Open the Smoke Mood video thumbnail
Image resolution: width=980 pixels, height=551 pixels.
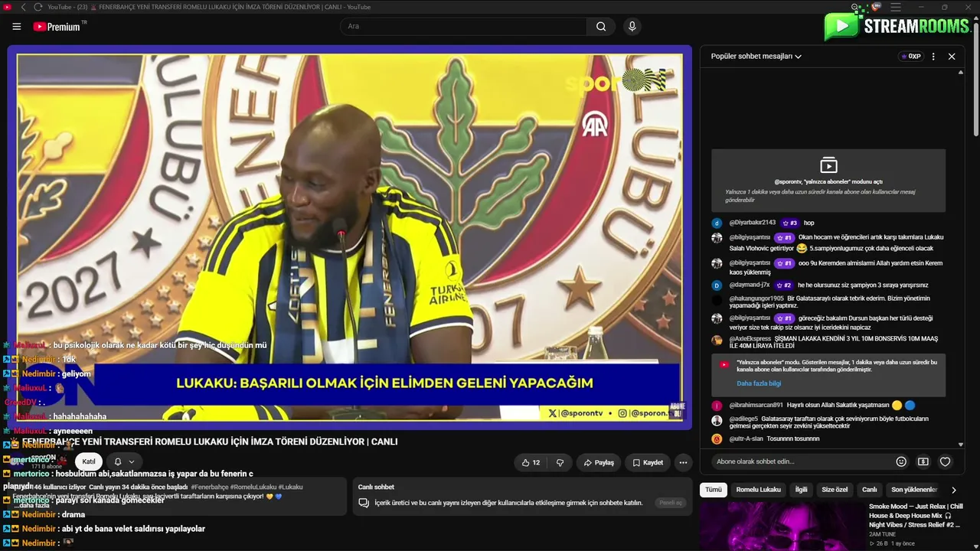782,526
